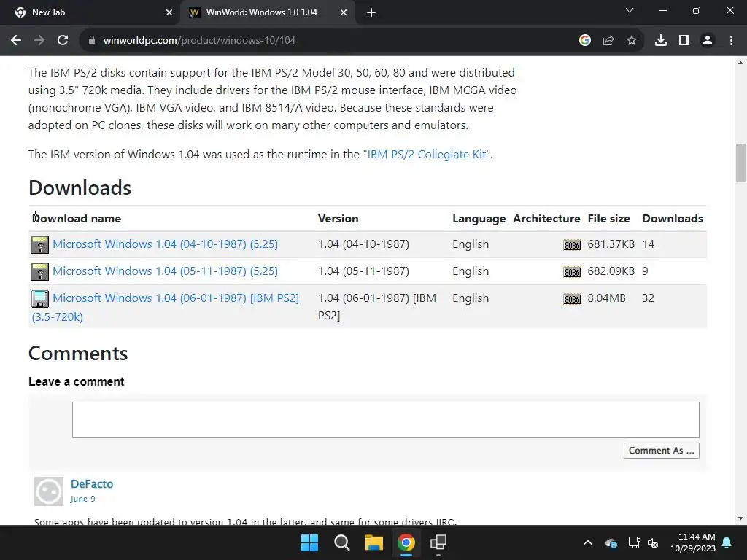Click the address bar URL
Screen dimensions: 747x560
click(x=199, y=41)
